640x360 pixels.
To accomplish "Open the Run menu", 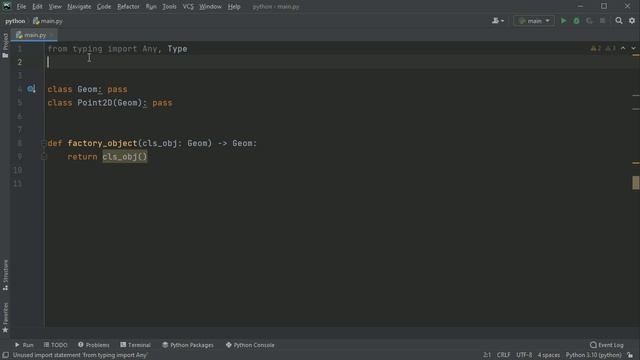I will point(151,7).
